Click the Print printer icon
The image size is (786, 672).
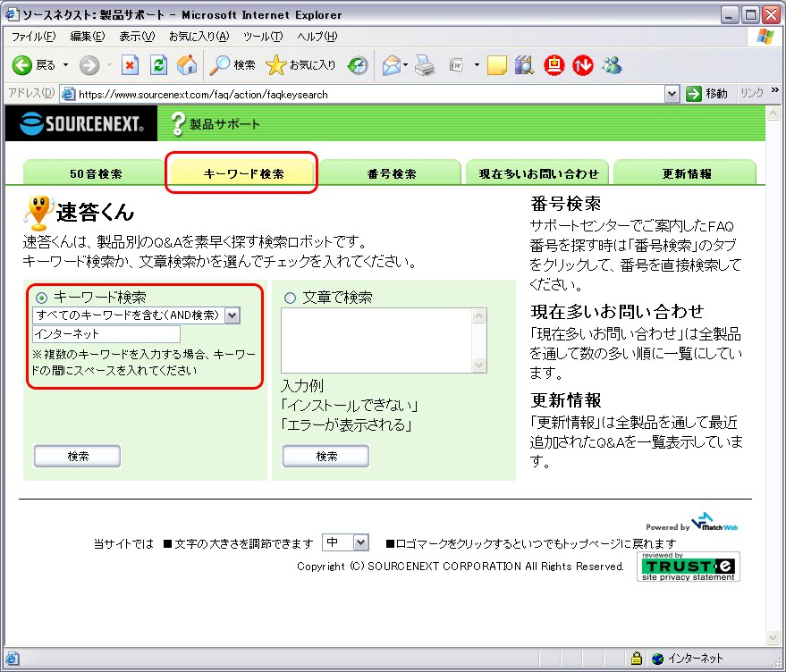tap(425, 65)
